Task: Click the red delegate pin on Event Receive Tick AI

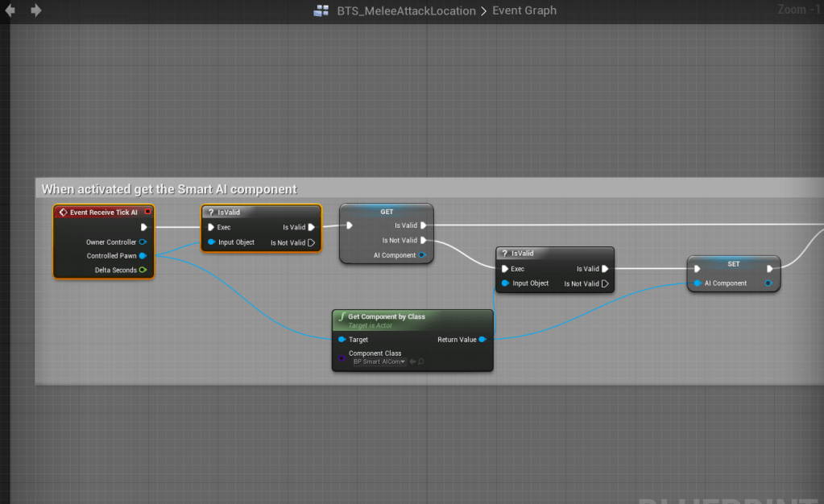Action: [147, 212]
